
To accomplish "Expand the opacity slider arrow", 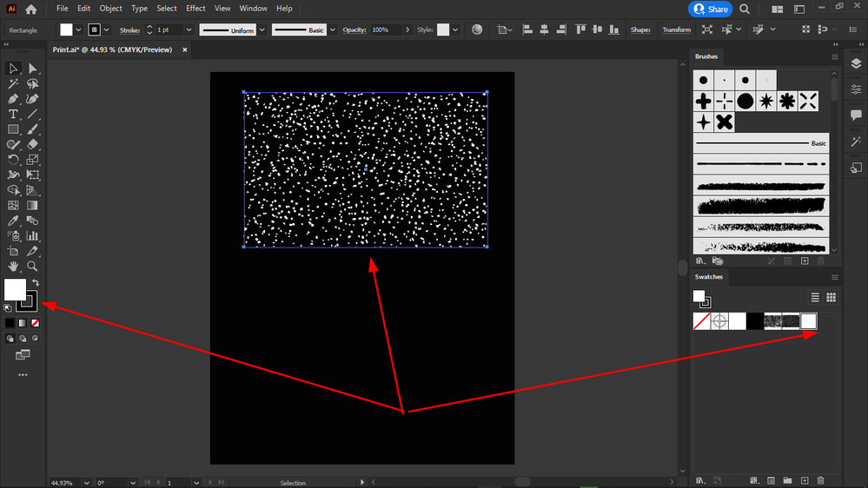I will click(407, 30).
